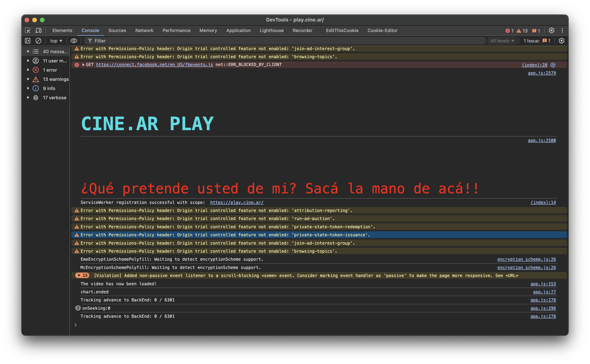
Task: Expand the GET fbevents.js error details
Action: (83, 65)
